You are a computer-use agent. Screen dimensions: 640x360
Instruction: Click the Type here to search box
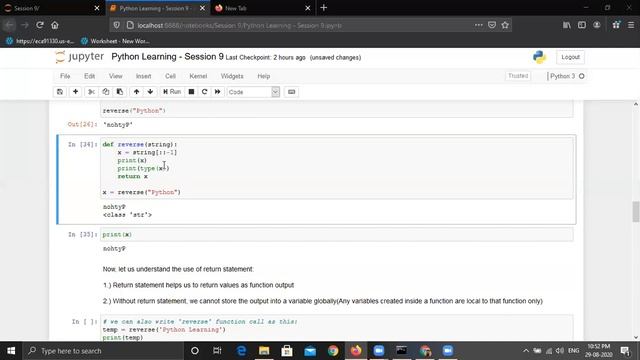103,351
